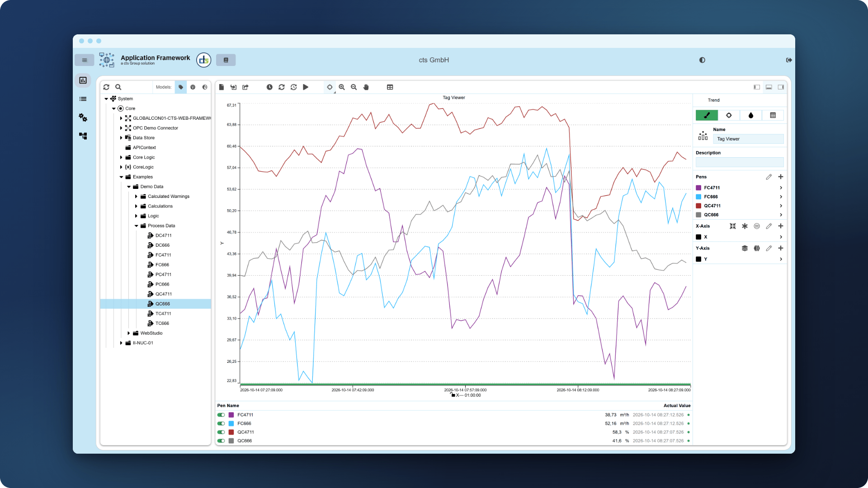Image resolution: width=868 pixels, height=488 pixels.
Task: Toggle FC666 pen visibility switch
Action: [x=221, y=423]
